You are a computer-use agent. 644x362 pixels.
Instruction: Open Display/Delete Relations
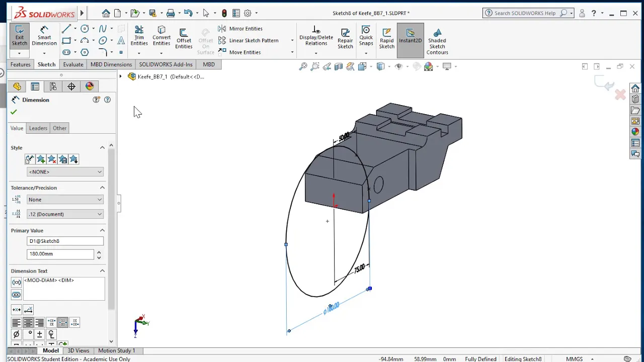point(316,36)
